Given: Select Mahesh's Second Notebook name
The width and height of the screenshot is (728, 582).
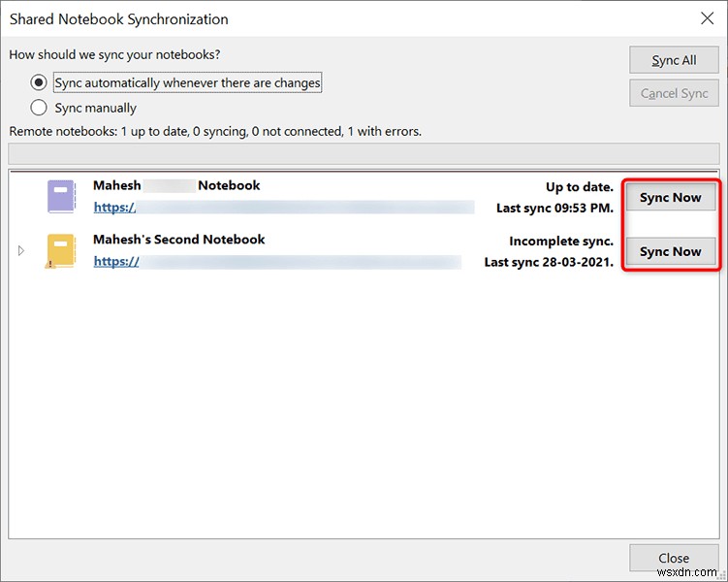Looking at the screenshot, I should coord(178,240).
